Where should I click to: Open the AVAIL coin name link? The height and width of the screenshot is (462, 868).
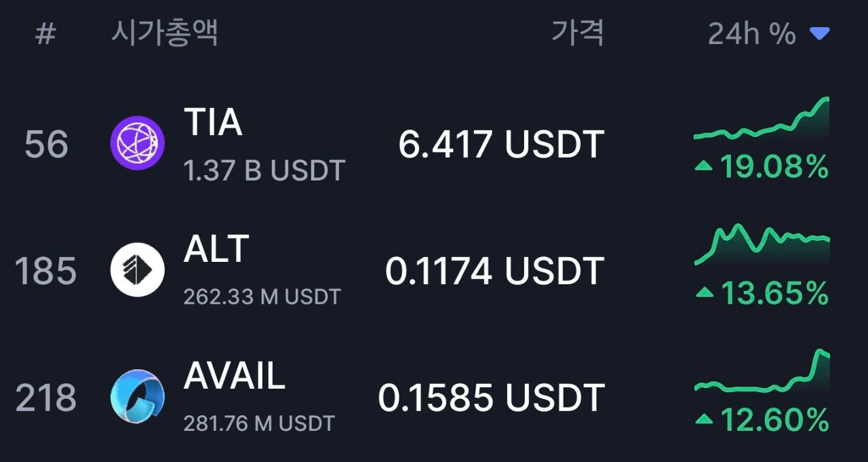point(234,376)
